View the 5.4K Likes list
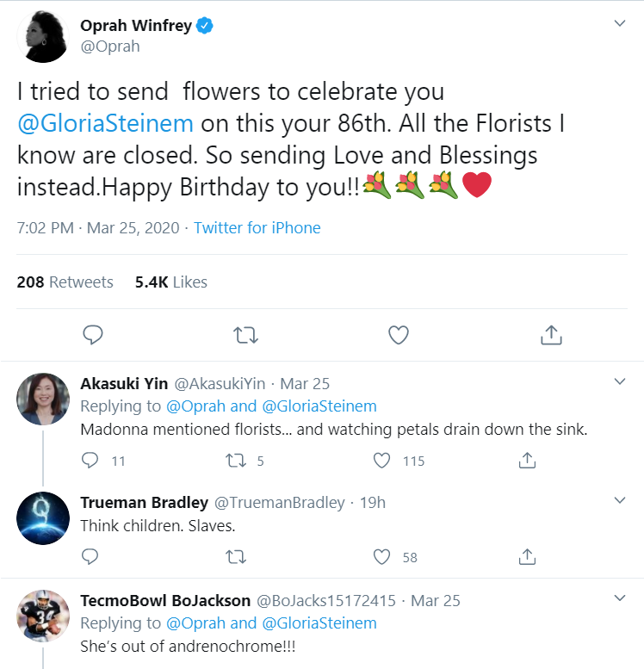 [x=171, y=282]
